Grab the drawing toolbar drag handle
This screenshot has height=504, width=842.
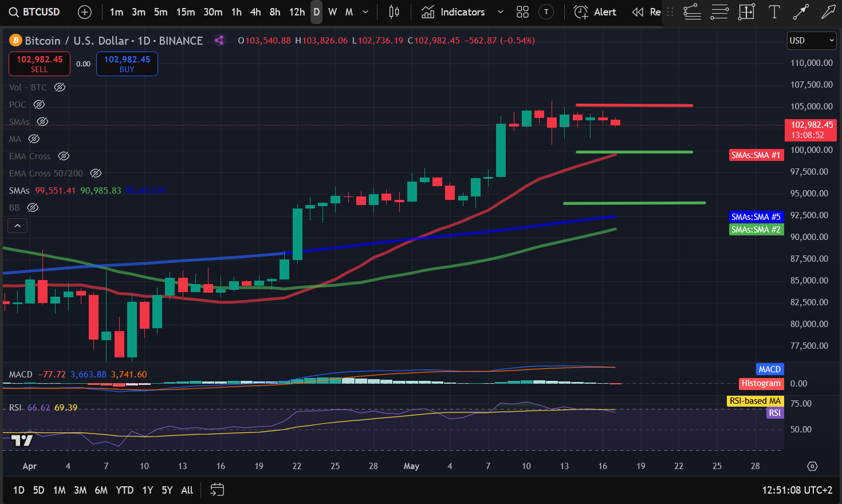pos(670,12)
